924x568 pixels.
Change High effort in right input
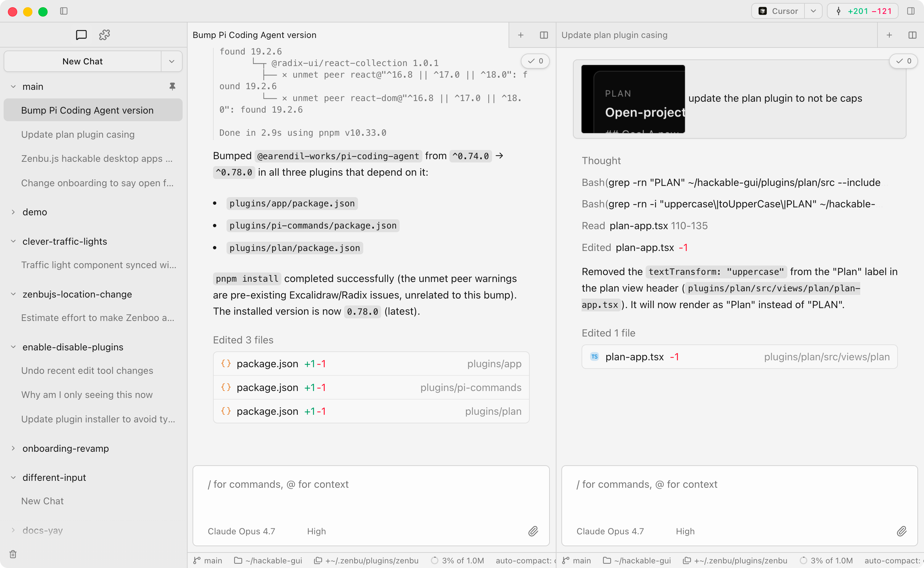[x=685, y=531]
